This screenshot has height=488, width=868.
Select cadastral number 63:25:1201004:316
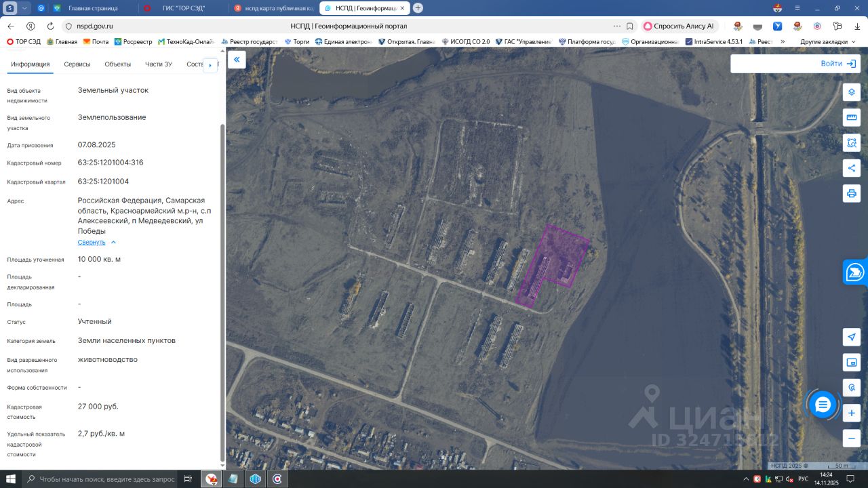111,163
